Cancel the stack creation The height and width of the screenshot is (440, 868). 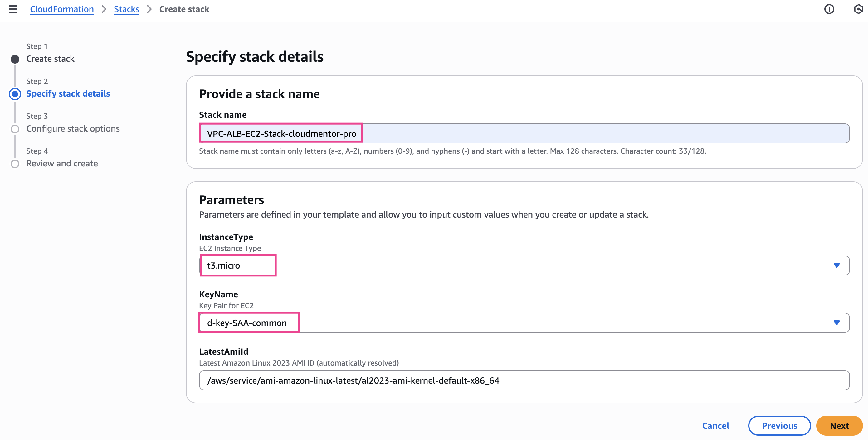715,426
